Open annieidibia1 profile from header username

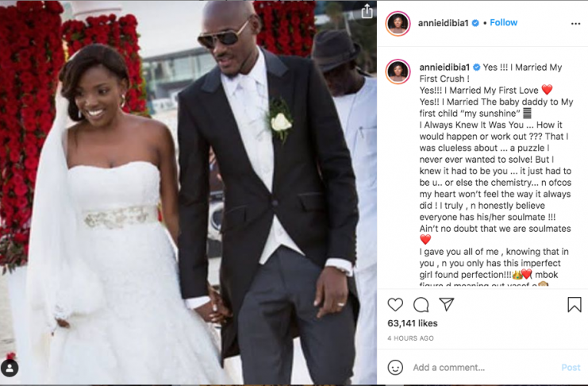443,23
